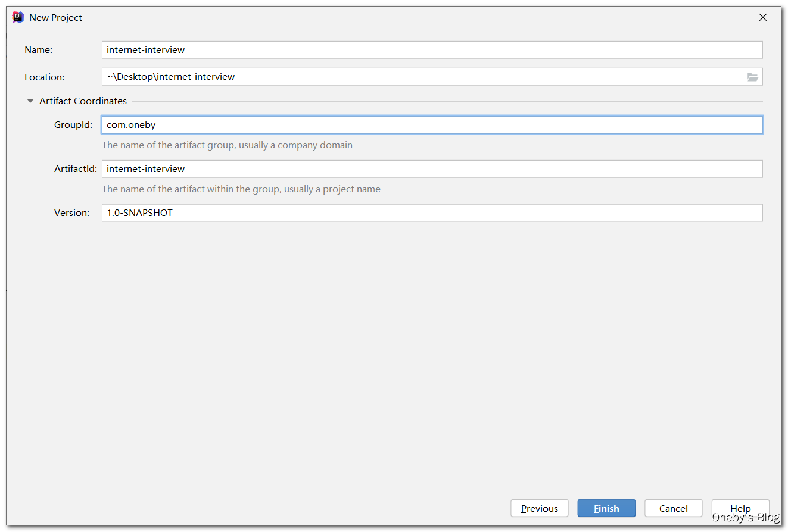Collapse the Artifact Coordinates section
Viewport: 788px width, 532px height.
coord(30,101)
